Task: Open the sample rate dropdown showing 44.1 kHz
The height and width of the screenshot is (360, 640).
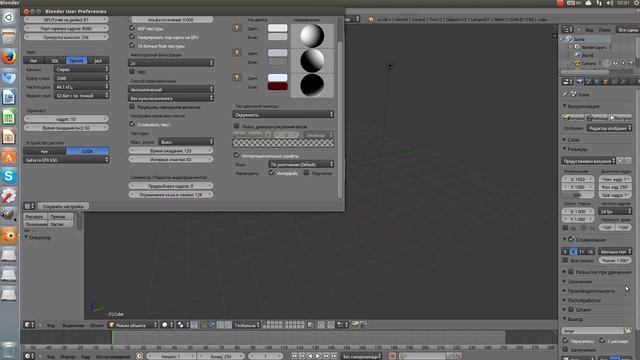Action: pyautogui.click(x=81, y=87)
